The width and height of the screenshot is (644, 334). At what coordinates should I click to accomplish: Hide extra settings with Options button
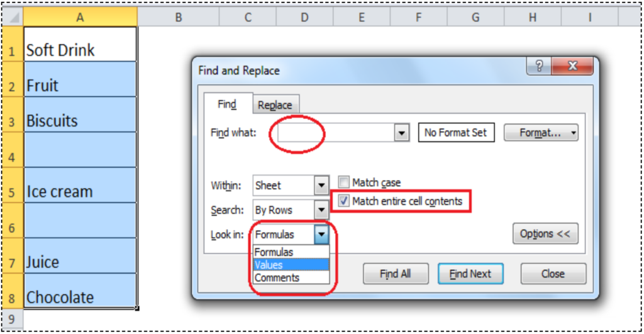click(545, 233)
